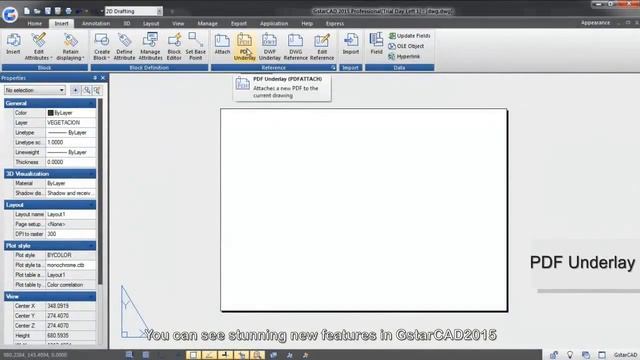Expand Reference panel dialog launcher
Viewport: 640px width, 360px height.
333,68
